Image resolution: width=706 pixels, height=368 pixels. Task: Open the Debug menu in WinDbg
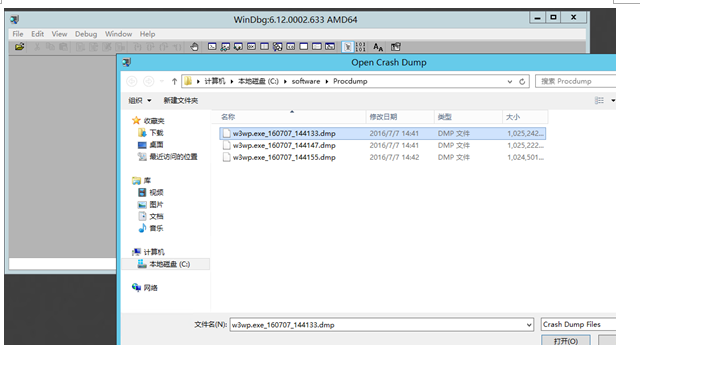86,34
